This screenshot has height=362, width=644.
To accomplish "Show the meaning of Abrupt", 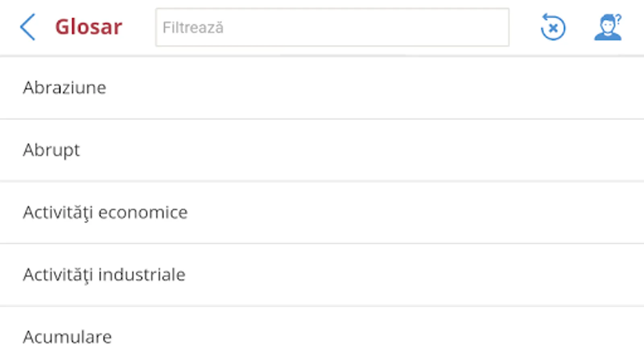I will (x=322, y=150).
